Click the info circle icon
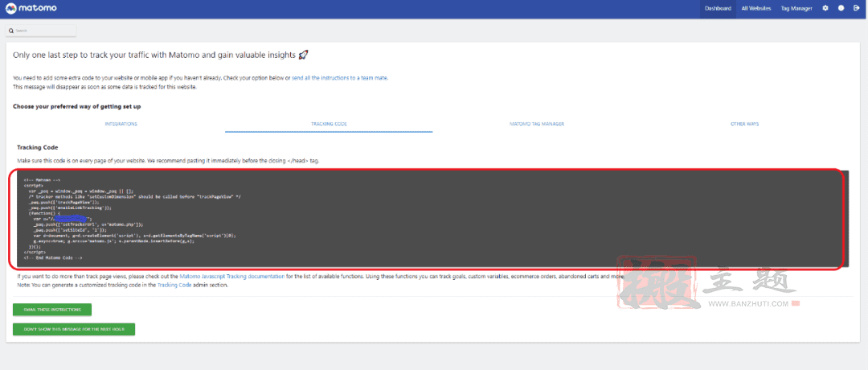 pos(841,8)
